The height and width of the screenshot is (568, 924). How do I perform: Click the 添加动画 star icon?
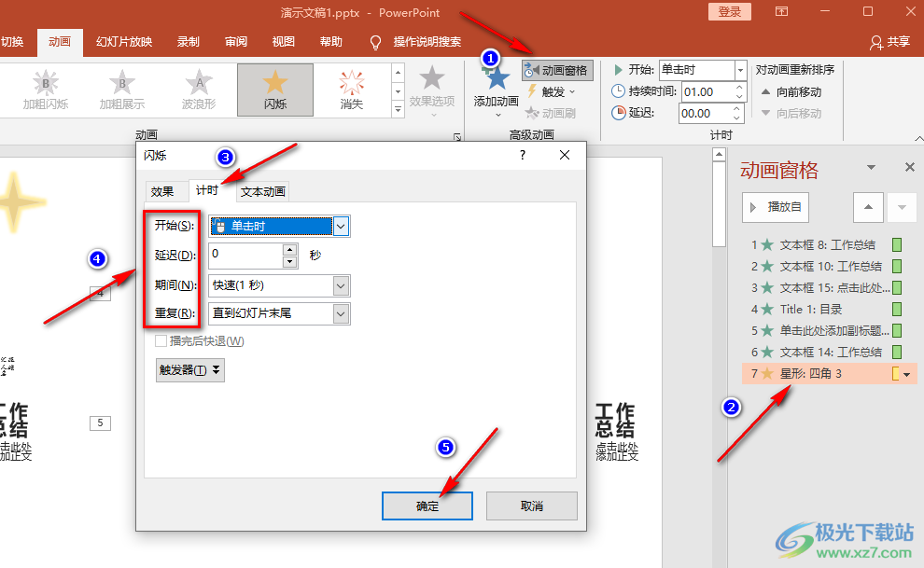tap(497, 78)
